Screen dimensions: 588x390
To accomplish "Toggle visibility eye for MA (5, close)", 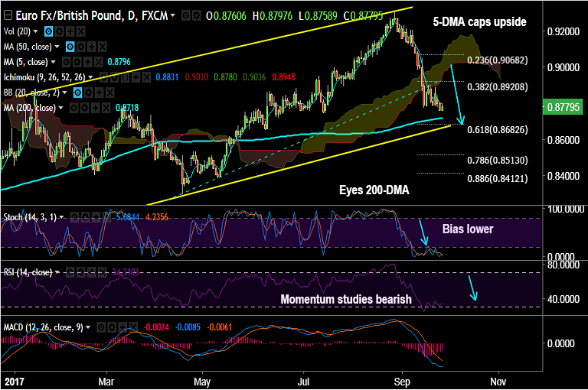I will tap(66, 62).
